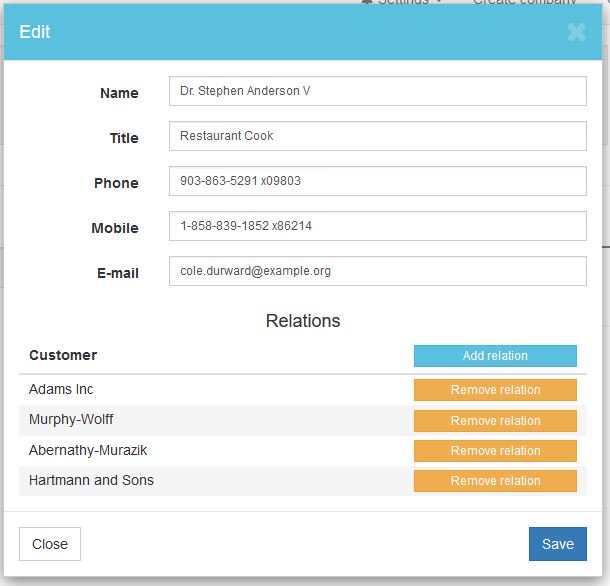Click the Relations heading
This screenshot has height=586, width=610.
[x=303, y=321]
